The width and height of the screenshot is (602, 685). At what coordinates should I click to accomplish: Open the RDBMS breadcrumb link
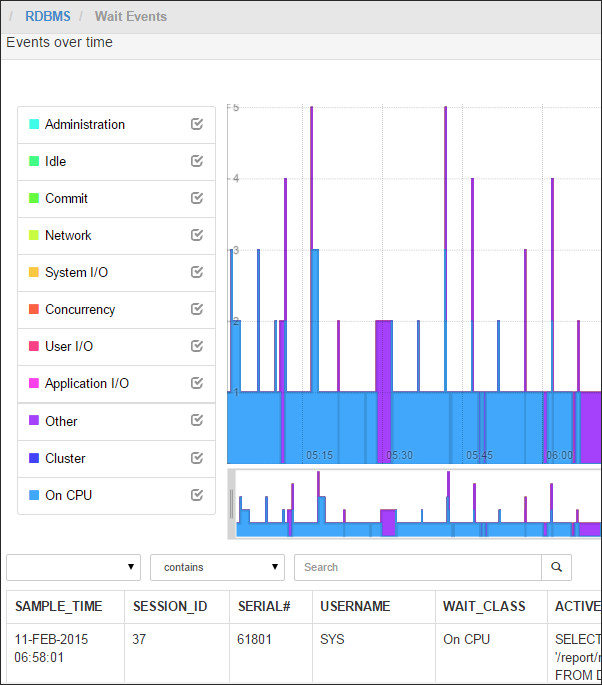coord(46,16)
